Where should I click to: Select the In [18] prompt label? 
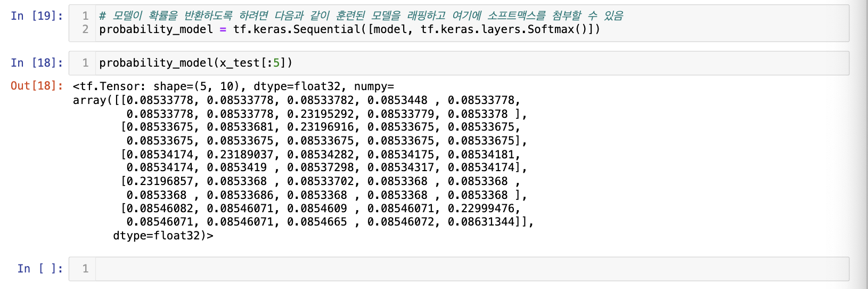37,63
